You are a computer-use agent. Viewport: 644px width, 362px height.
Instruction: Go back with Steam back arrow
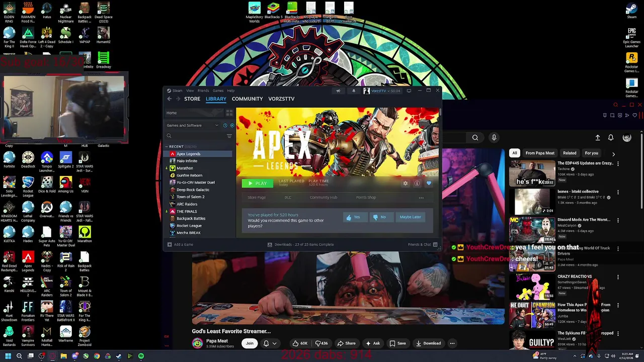pyautogui.click(x=170, y=99)
